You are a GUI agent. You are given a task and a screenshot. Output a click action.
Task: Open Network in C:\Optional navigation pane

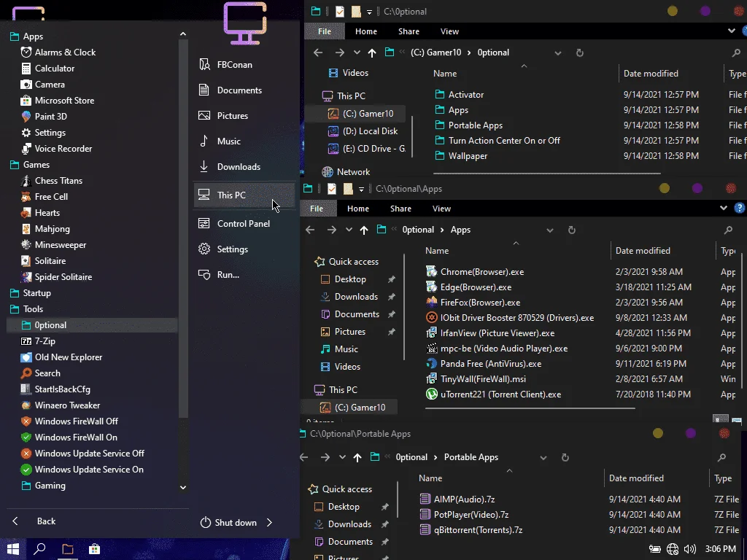(353, 172)
